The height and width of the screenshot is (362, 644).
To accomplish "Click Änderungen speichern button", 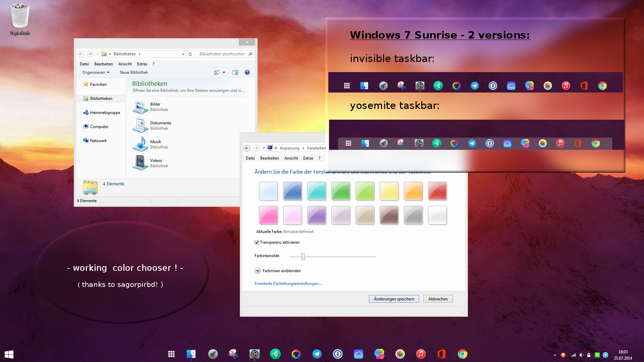I will 394,299.
